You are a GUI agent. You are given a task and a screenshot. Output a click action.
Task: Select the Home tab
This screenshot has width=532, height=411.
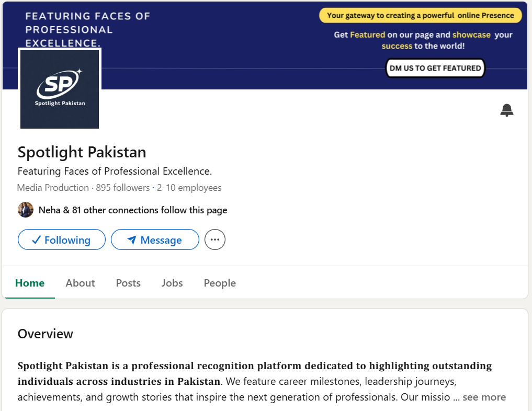coord(30,283)
